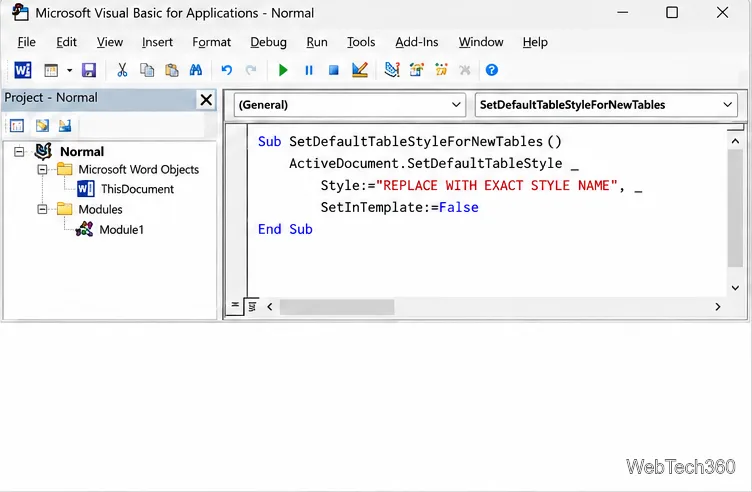Open the Add-Ins menu
The image size is (752, 492).
[x=417, y=42]
